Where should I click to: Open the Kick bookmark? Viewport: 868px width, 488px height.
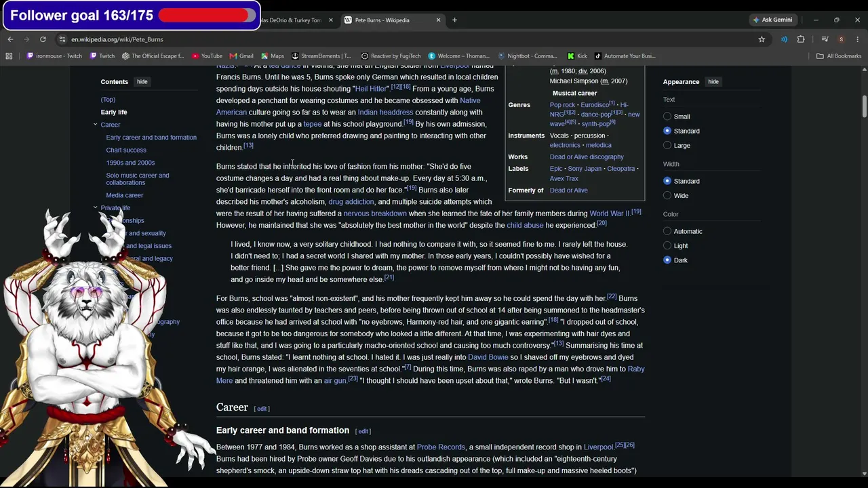click(577, 56)
